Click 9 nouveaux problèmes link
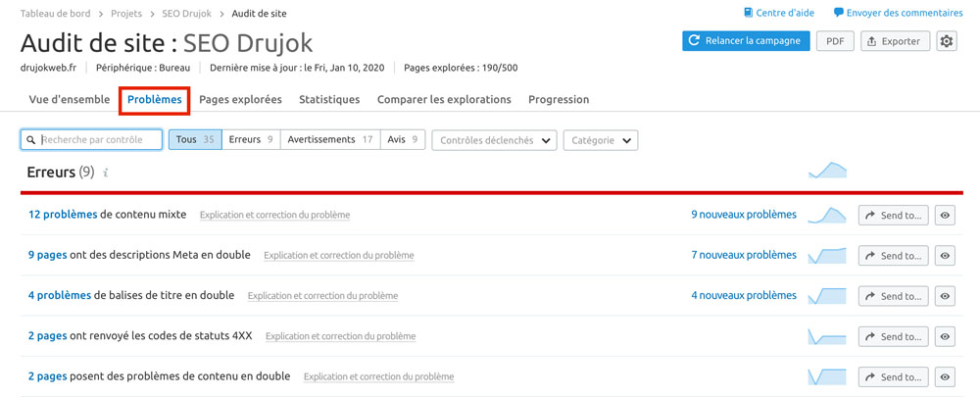Image resolution: width=980 pixels, height=397 pixels. [744, 215]
